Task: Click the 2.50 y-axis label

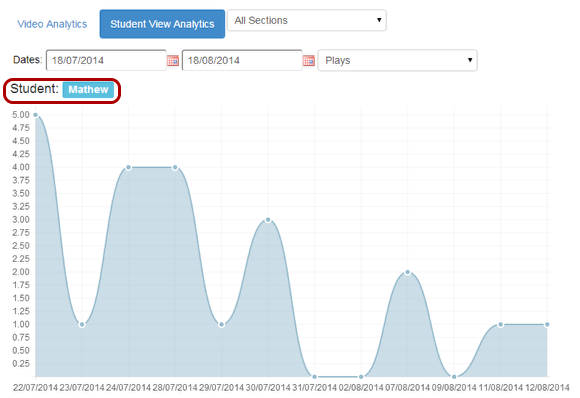Action: pos(21,246)
